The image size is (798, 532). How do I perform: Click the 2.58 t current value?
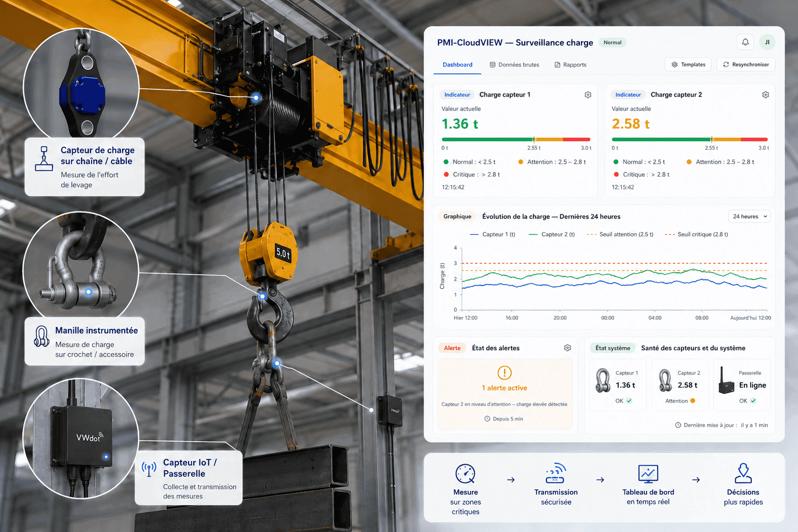coord(631,124)
